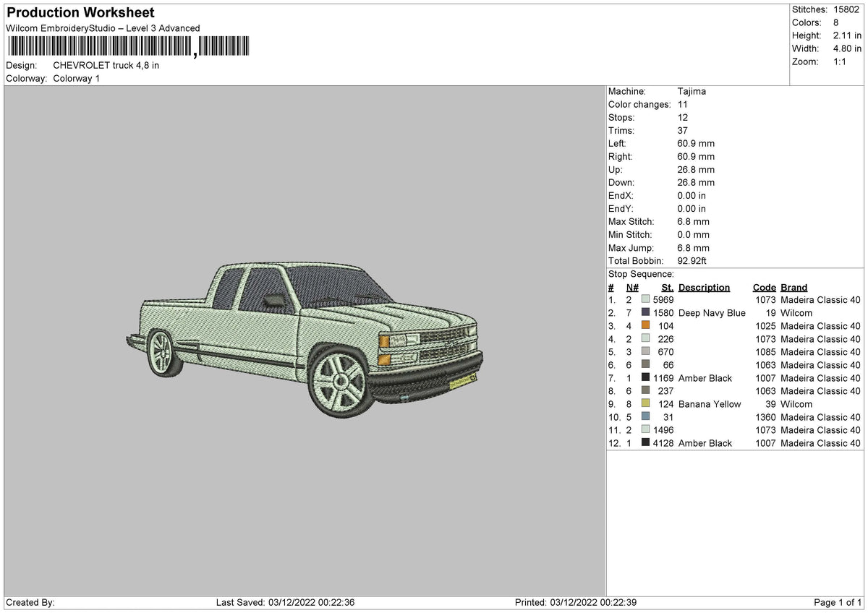Click the orange swatch in stop row 3
Image resolution: width=868 pixels, height=613 pixels.
click(x=644, y=325)
